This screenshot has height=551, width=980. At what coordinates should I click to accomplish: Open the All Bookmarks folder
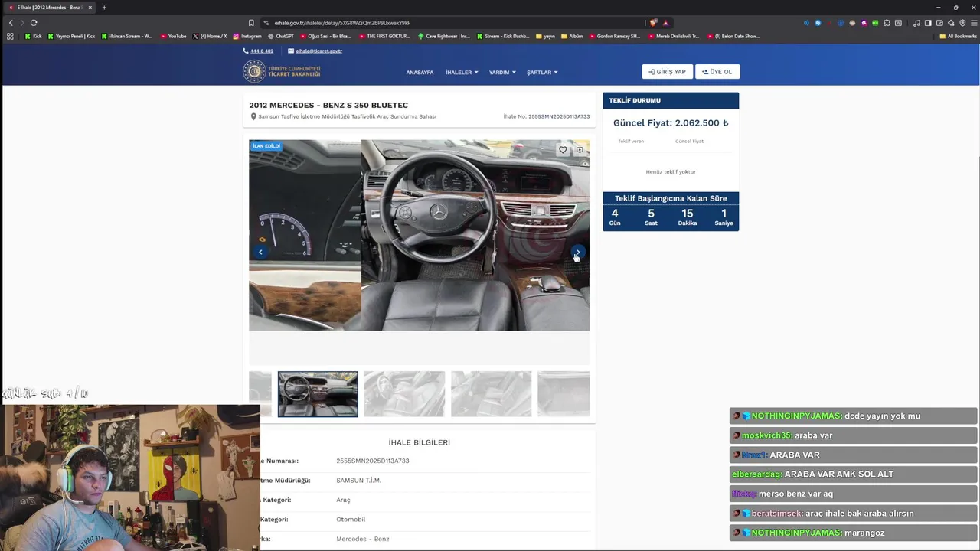[x=958, y=36]
